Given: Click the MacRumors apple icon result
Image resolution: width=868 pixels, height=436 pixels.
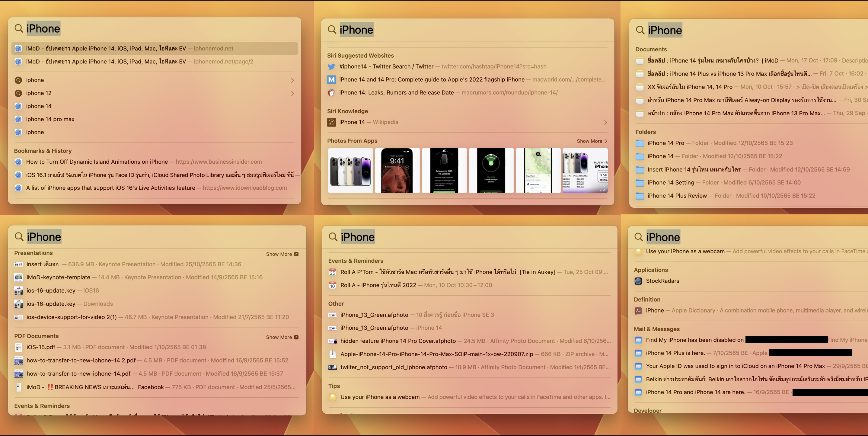Looking at the screenshot, I should click(332, 93).
